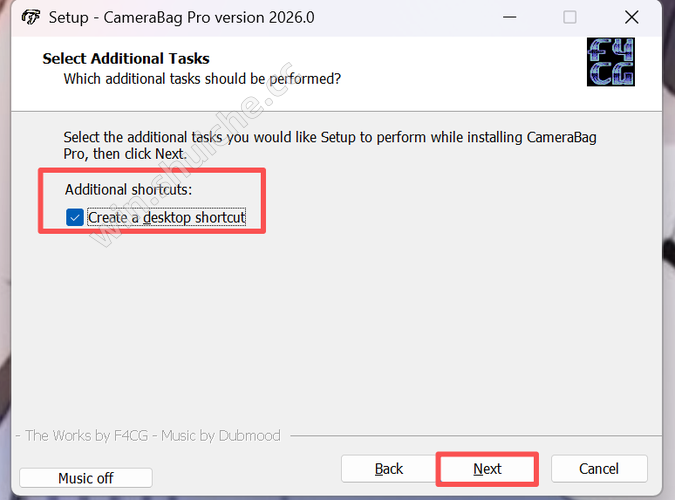Click the instruction paragraph about additional tasks
This screenshot has width=675, height=500.
coord(329,145)
